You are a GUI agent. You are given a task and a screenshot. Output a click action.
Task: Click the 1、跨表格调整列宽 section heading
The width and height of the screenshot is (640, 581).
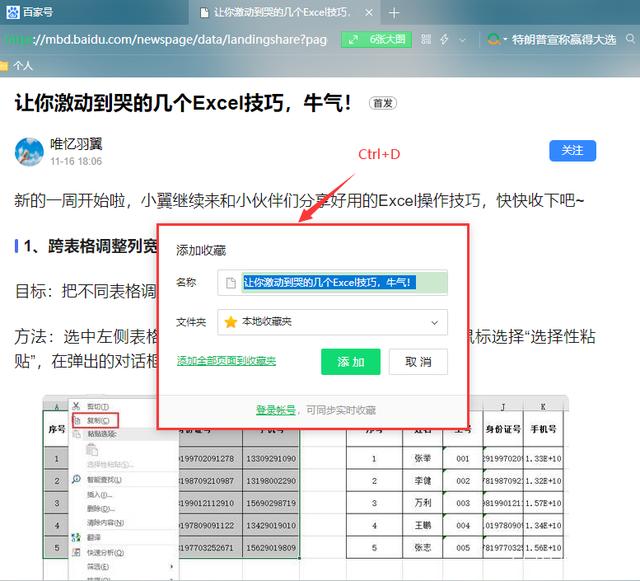point(90,246)
